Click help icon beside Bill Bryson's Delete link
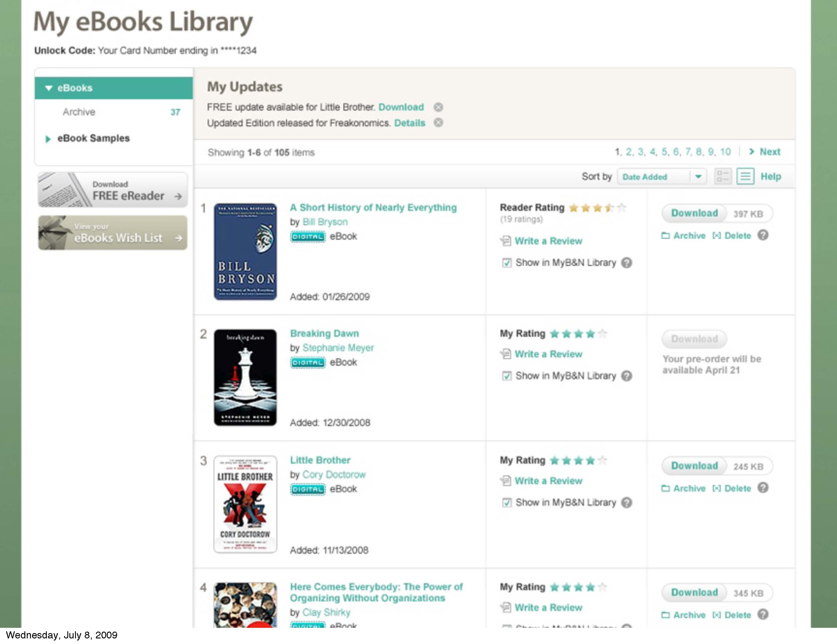 click(763, 235)
